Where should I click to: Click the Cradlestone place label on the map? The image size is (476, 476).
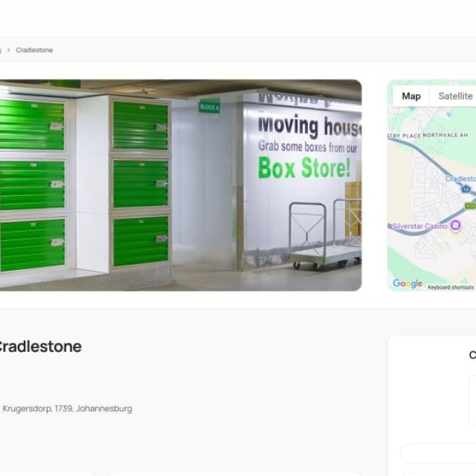[x=460, y=178]
